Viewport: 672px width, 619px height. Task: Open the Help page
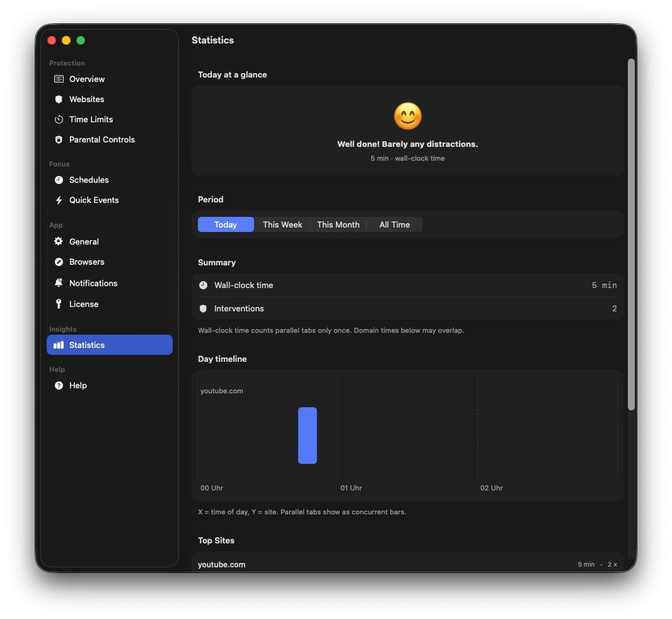pos(109,385)
